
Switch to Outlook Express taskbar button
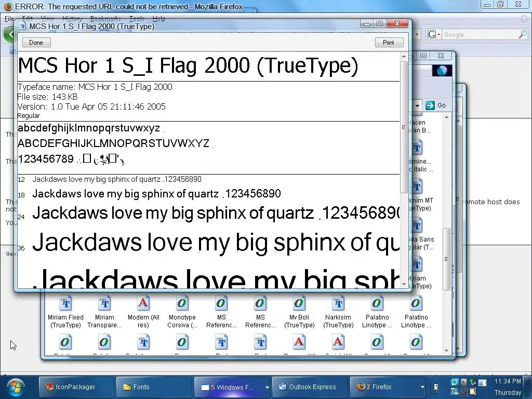pyautogui.click(x=310, y=387)
